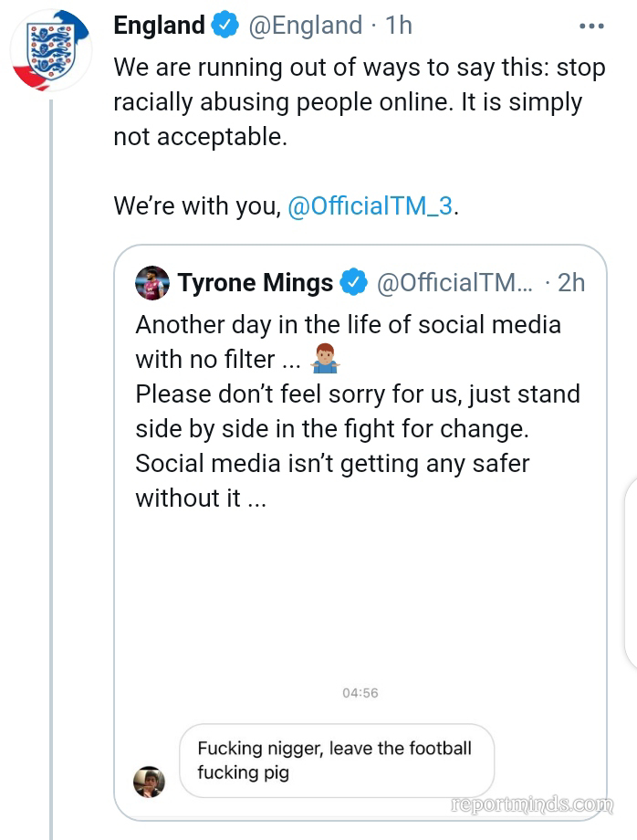Click Tyrone Mings' verified checkmark badge
The image size is (637, 840).
coord(353,283)
